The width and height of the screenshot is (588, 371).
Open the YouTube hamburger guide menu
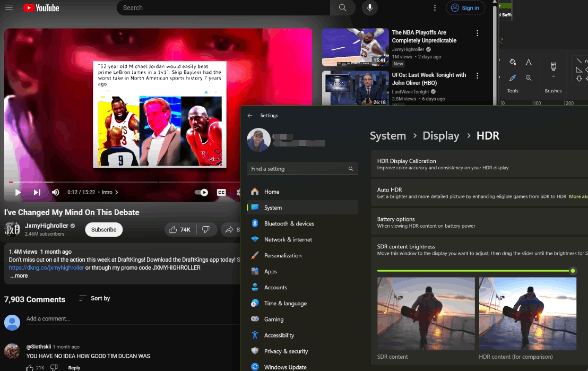pyautogui.click(x=9, y=7)
